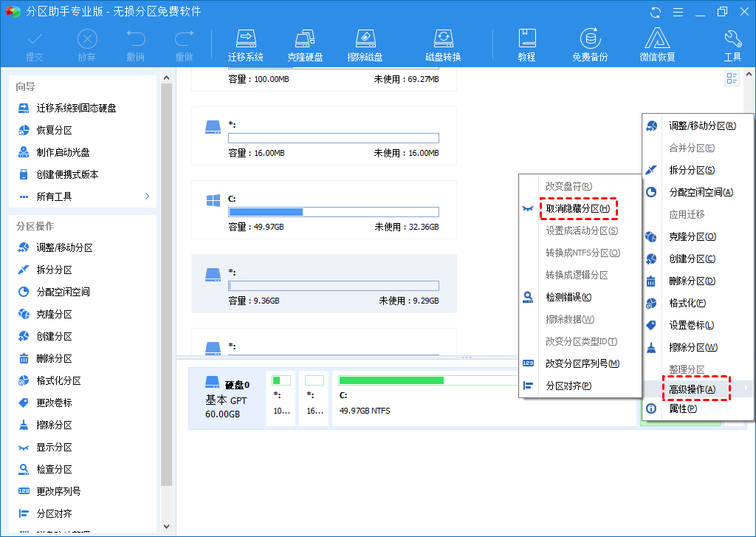
Task: Click 擦除分区(W) in context menu
Action: (x=698, y=347)
